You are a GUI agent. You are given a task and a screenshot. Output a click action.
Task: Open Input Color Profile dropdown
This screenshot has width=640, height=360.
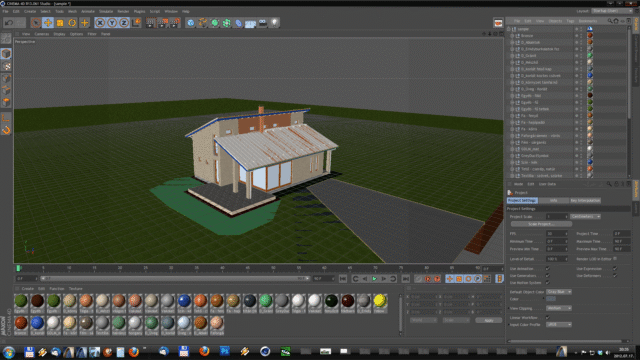click(x=559, y=324)
